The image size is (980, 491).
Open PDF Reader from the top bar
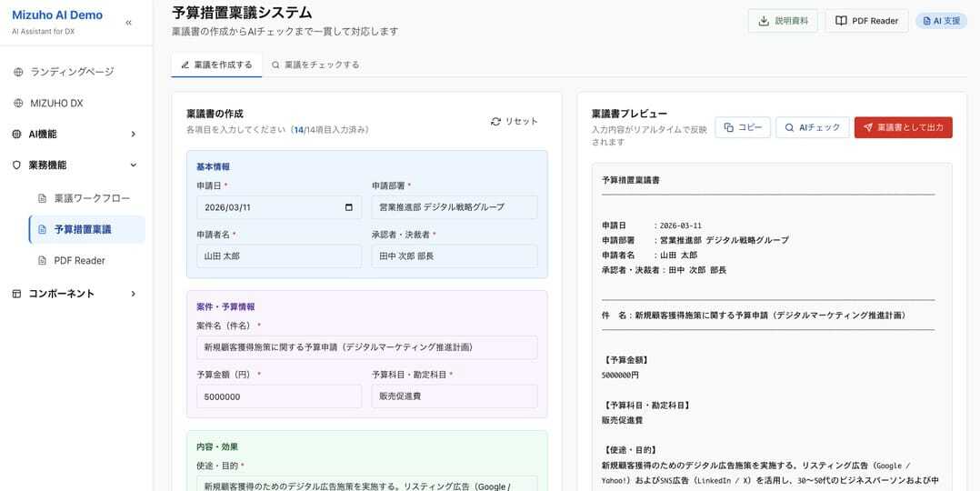(867, 21)
